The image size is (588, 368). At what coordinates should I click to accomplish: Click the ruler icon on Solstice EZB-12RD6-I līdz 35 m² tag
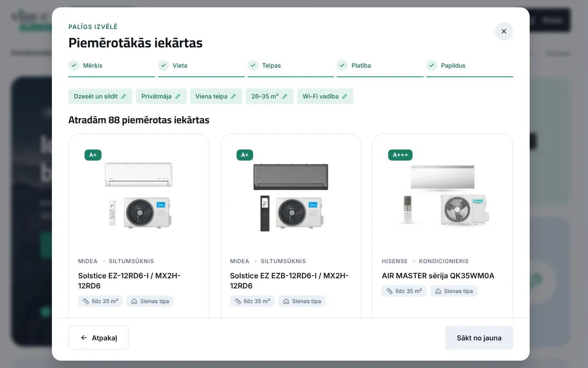(237, 302)
